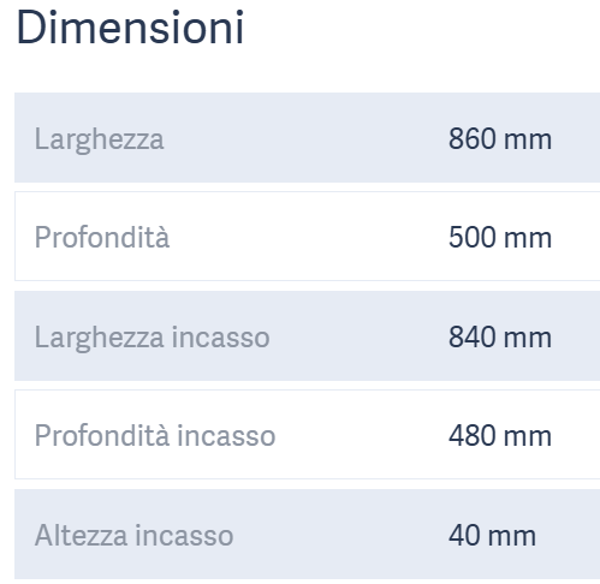This screenshot has width=600, height=584.
Task: Select the Profondità incasso label
Action: coord(155,436)
